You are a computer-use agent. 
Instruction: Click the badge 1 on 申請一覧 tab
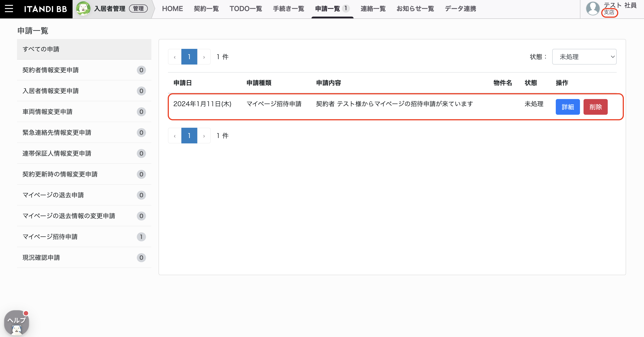(346, 8)
